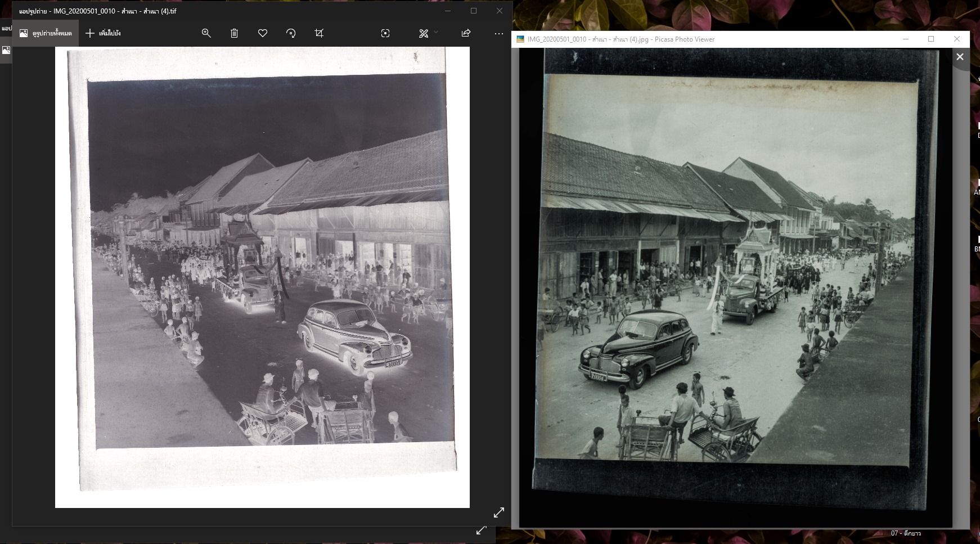Image resolution: width=980 pixels, height=544 pixels.
Task: Minimize the Photos app window
Action: pyautogui.click(x=448, y=11)
